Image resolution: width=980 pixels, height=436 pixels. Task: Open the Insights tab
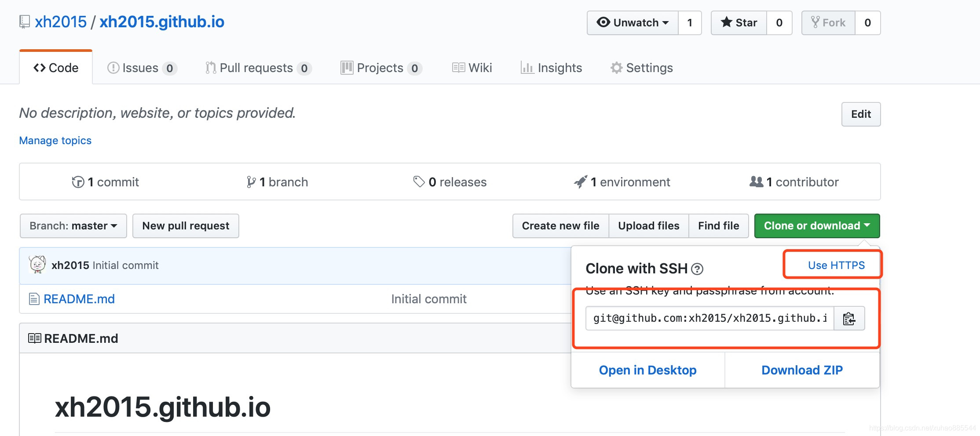(x=551, y=68)
